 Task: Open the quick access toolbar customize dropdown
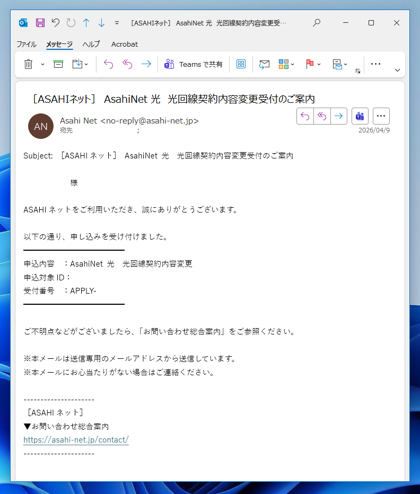tap(117, 23)
